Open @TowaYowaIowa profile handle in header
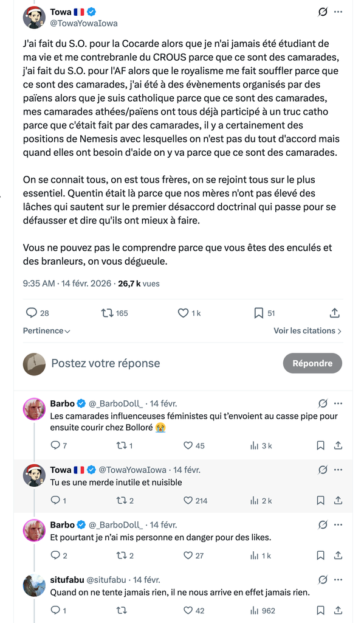 click(84, 23)
